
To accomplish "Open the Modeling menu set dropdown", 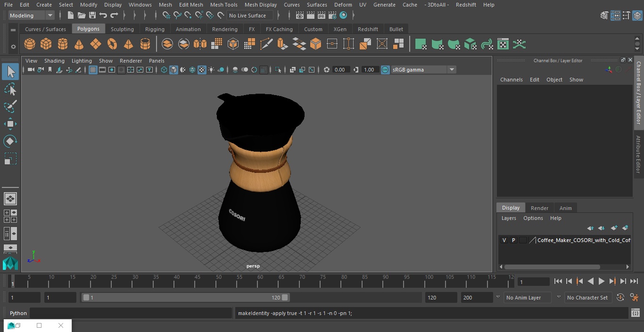I will (31, 16).
